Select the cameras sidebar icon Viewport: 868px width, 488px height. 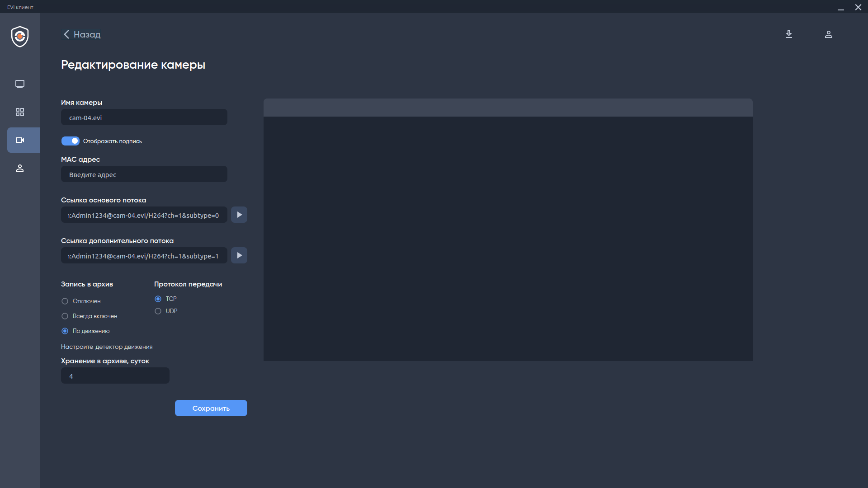point(20,140)
